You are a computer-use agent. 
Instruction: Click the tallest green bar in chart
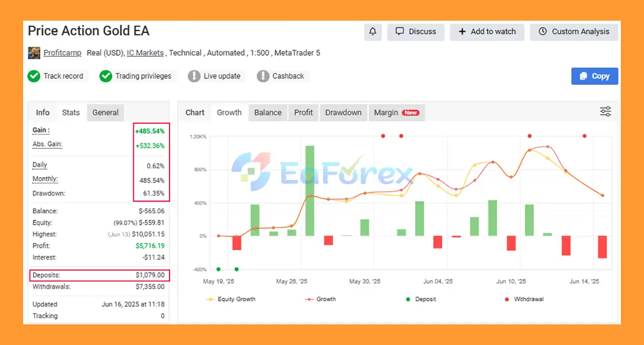click(x=310, y=191)
